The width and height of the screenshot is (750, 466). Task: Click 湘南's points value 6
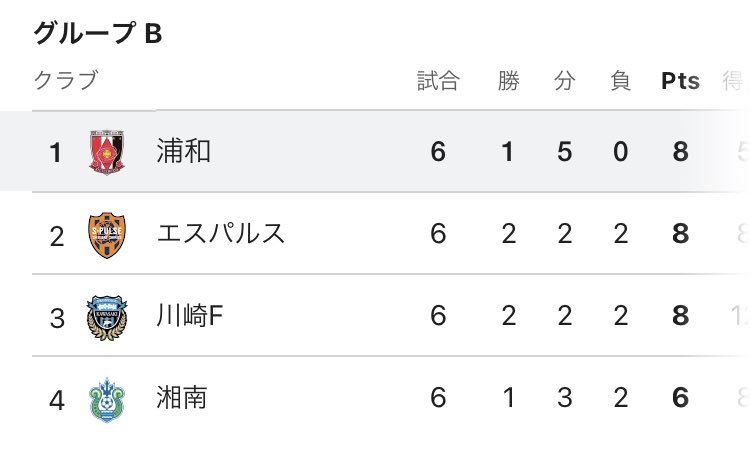tap(680, 398)
